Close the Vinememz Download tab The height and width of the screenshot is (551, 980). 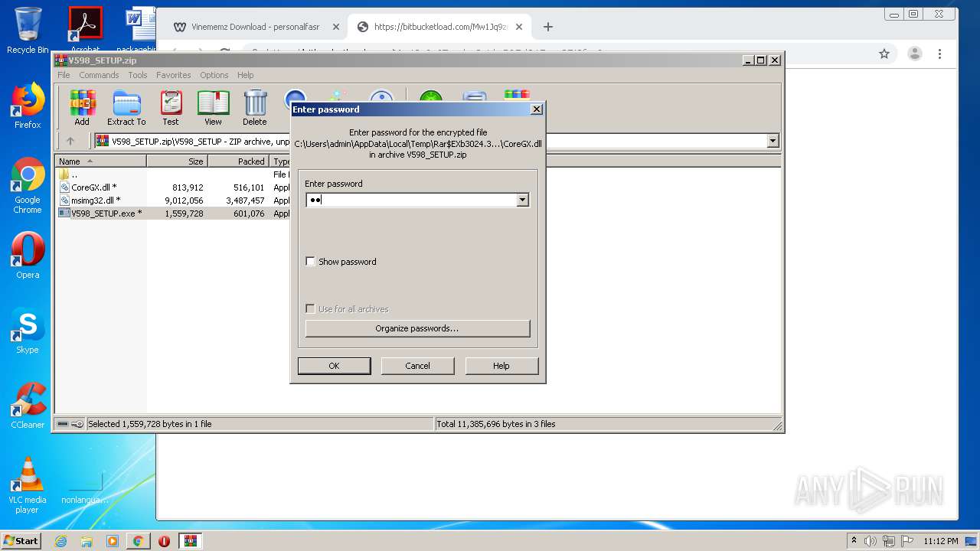point(335,27)
